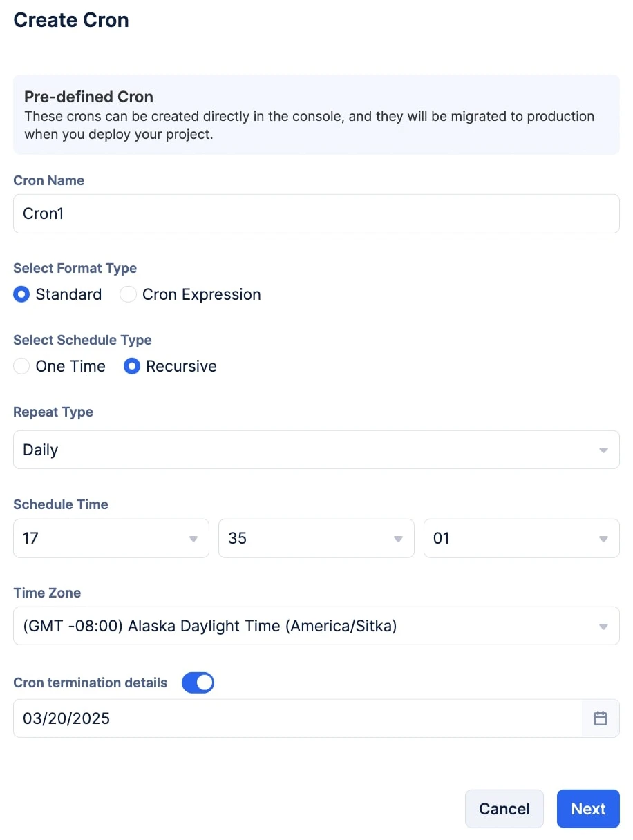The image size is (633, 840).
Task: Open the seconds dropdown showing 01
Action: [x=522, y=538]
